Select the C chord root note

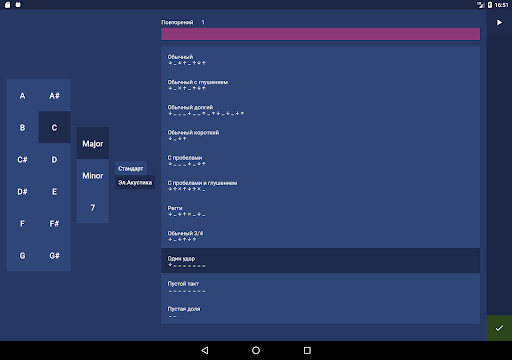(x=54, y=128)
